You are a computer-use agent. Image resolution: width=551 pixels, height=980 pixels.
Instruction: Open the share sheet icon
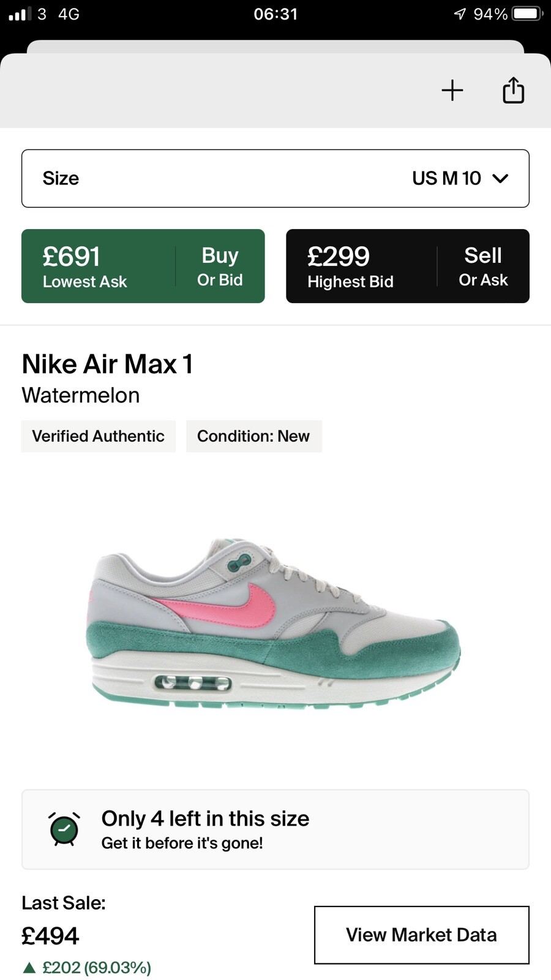[513, 91]
